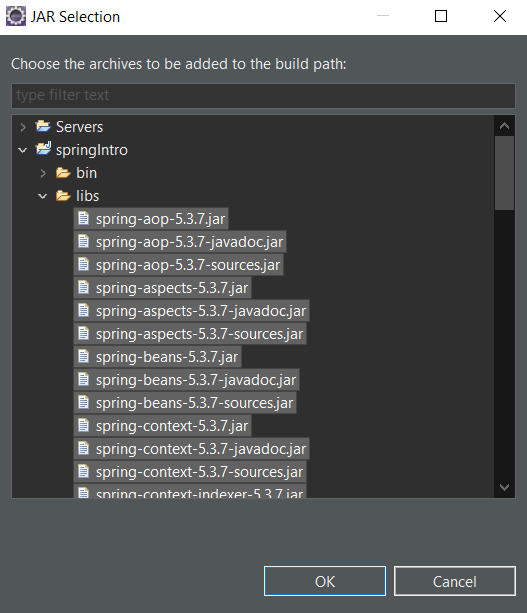The height and width of the screenshot is (613, 527).
Task: Click file icon of spring-context-5.3.7-sources.jar
Action: [83, 471]
